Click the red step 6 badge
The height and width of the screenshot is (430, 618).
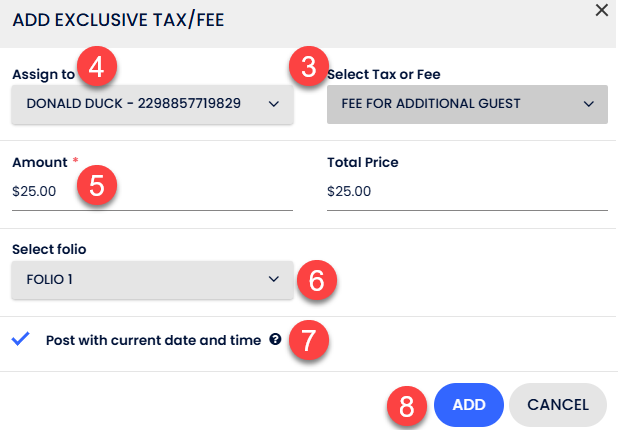pyautogui.click(x=317, y=280)
